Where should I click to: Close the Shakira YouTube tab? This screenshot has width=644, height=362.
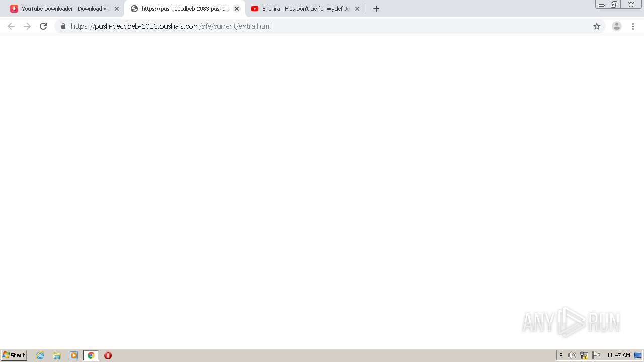357,9
